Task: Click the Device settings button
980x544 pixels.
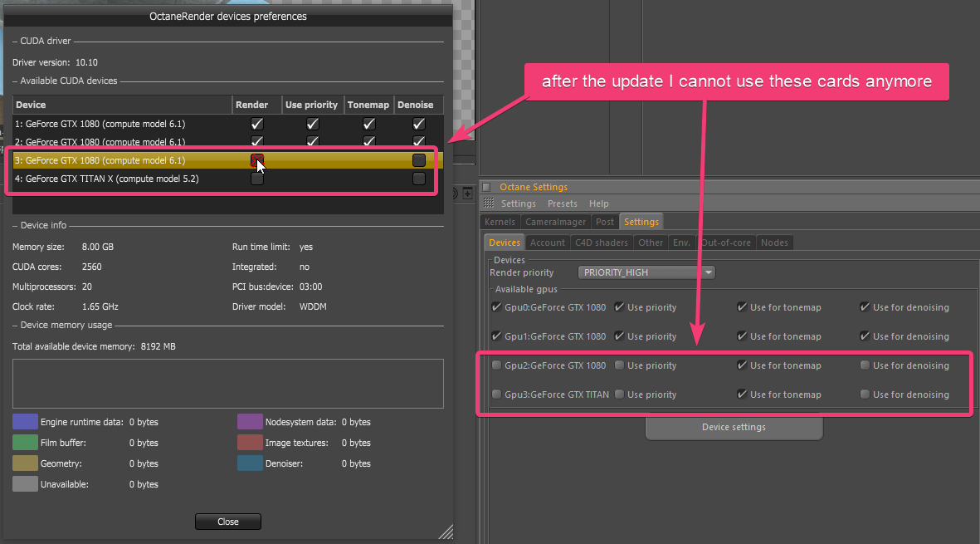Action: [734, 428]
